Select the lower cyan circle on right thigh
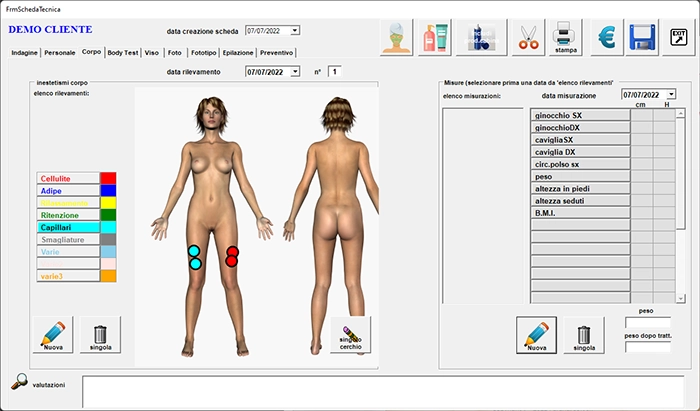The width and height of the screenshot is (700, 411). (x=196, y=264)
